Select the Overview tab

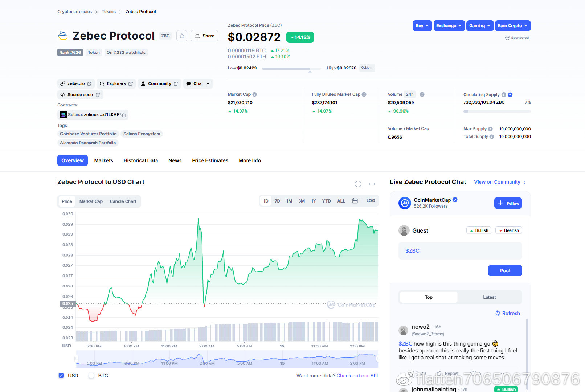73,160
